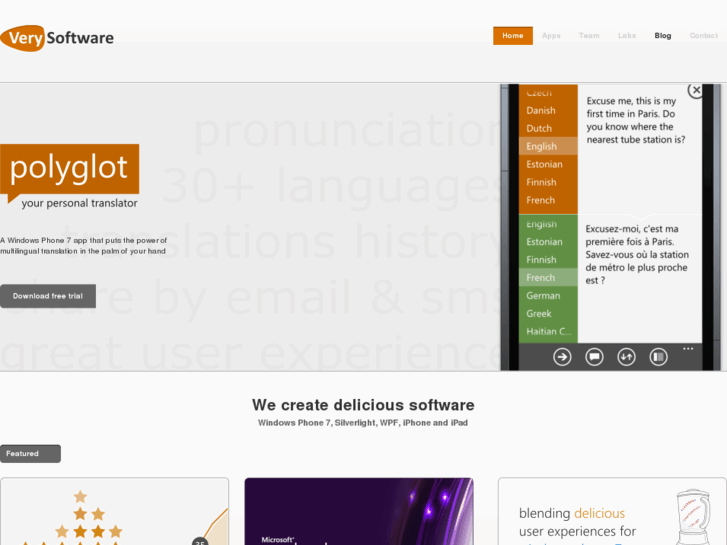This screenshot has width=727, height=545.
Task: Click the blender illustration icon
Action: 693,516
